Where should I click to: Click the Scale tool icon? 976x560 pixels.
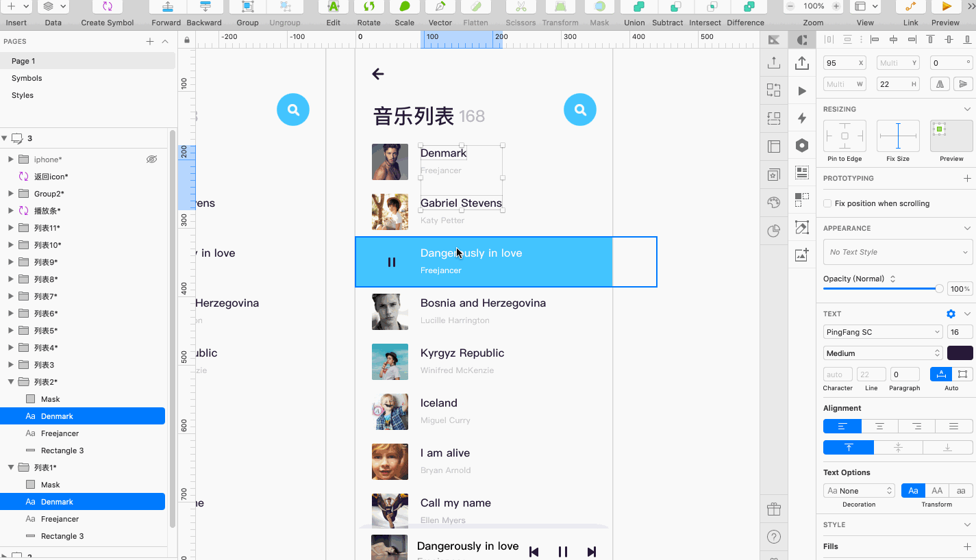[x=404, y=7]
